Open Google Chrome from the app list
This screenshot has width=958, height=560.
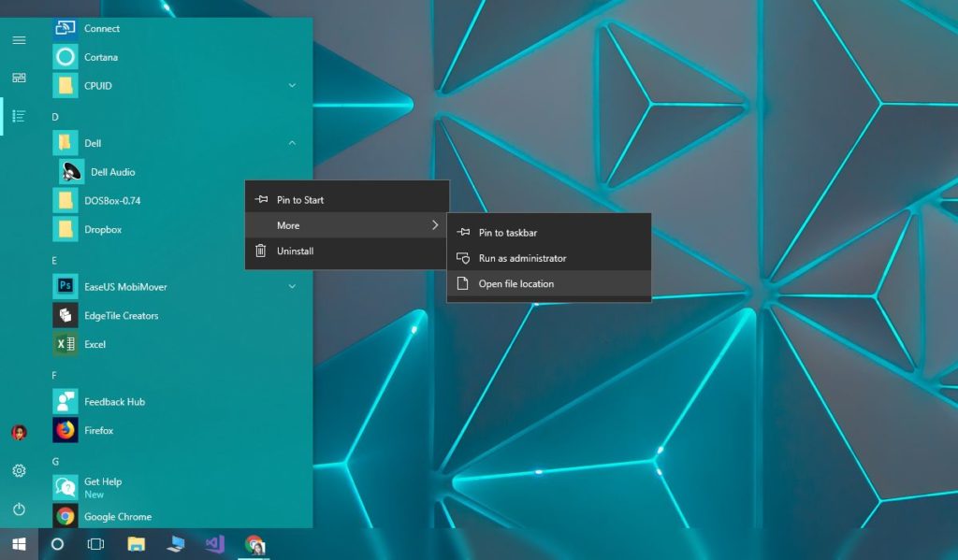pos(117,516)
